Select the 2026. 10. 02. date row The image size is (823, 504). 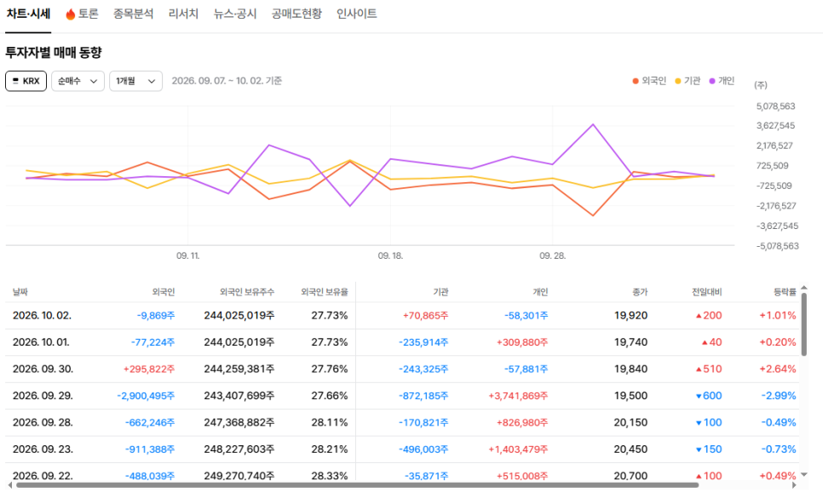403,316
